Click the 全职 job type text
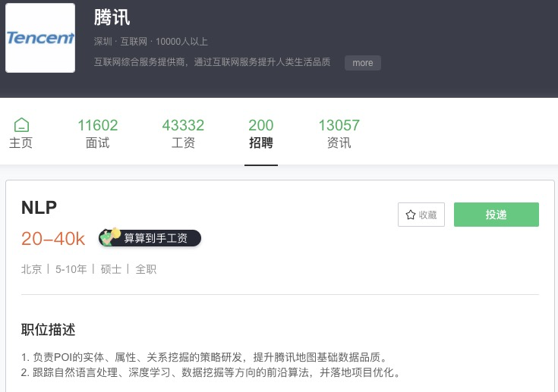558x392 pixels. pyautogui.click(x=146, y=269)
